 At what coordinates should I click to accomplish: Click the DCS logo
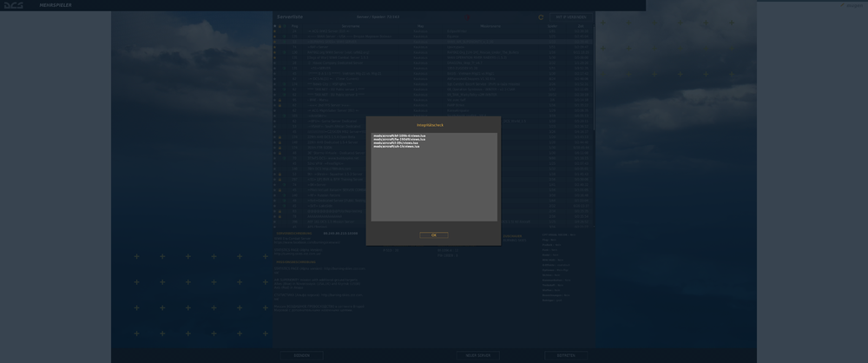(x=13, y=5)
